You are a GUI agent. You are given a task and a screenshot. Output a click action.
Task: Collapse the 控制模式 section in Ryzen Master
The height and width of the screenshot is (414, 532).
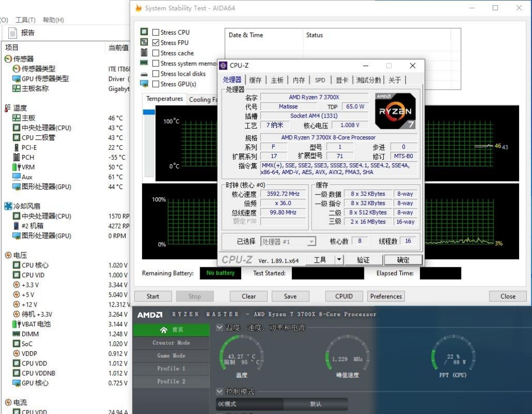219,391
